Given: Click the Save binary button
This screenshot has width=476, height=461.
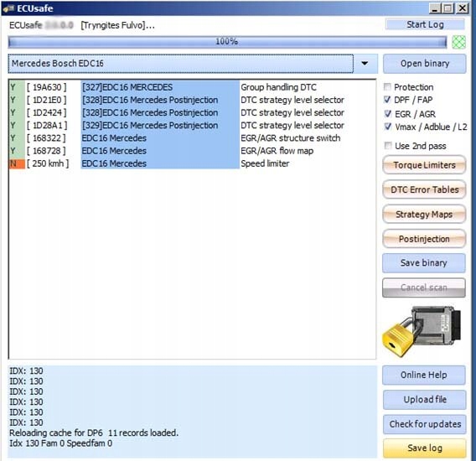Looking at the screenshot, I should 424,262.
